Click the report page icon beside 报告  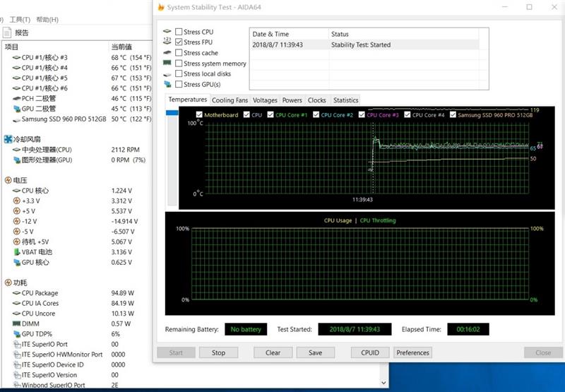click(x=6, y=32)
